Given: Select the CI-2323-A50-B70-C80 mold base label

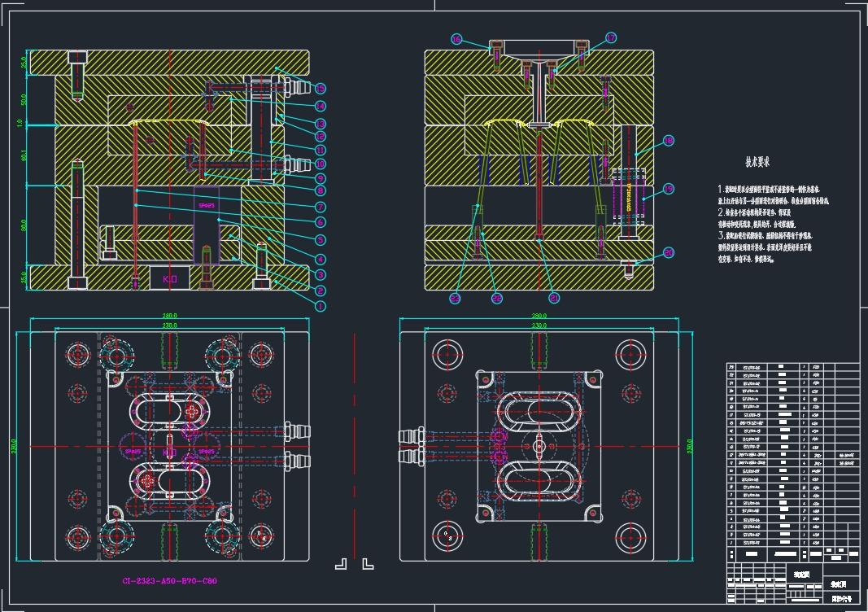Looking at the screenshot, I should 169,581.
